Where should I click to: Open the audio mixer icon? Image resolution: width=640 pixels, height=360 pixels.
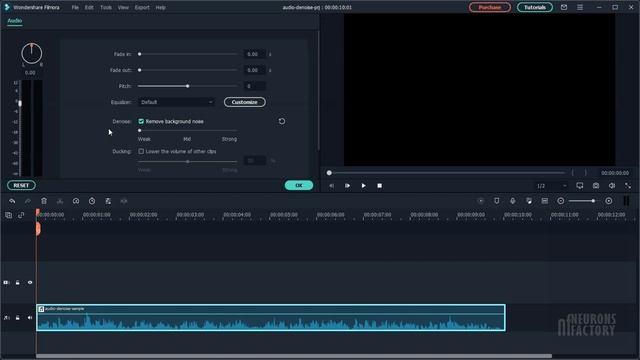point(529,201)
